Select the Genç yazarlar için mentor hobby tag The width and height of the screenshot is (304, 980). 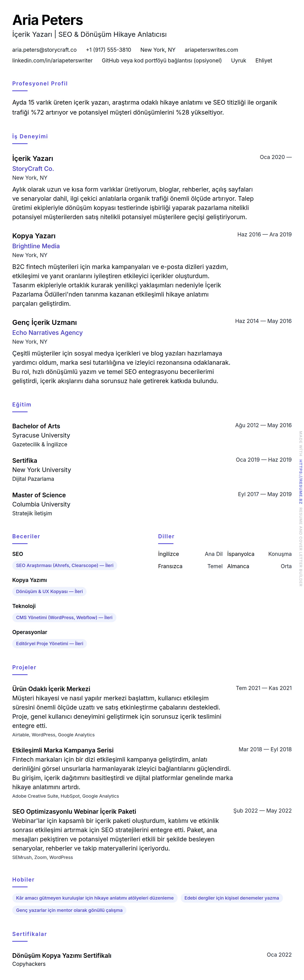69,910
